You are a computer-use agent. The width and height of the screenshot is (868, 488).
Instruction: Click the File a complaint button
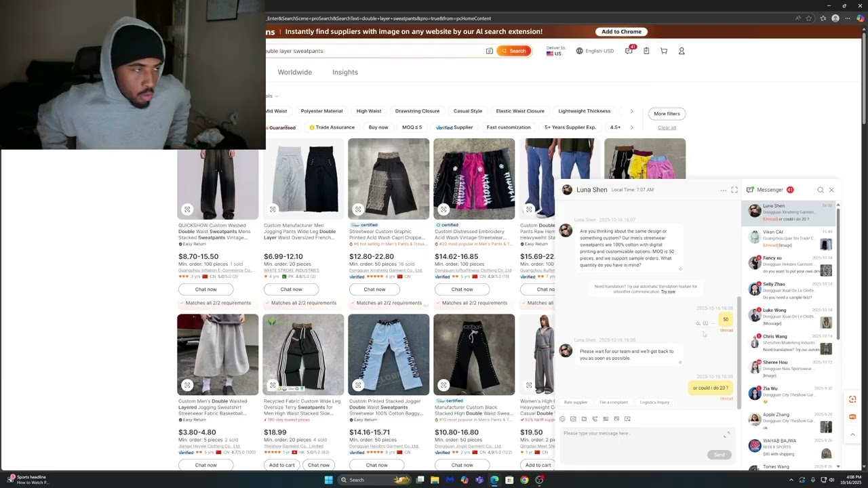[614, 403]
